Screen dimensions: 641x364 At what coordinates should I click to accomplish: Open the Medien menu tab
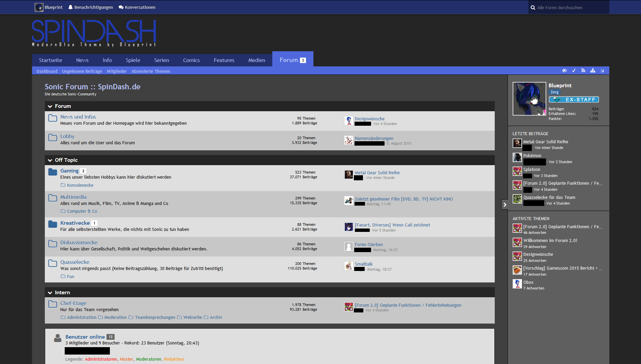click(x=257, y=60)
